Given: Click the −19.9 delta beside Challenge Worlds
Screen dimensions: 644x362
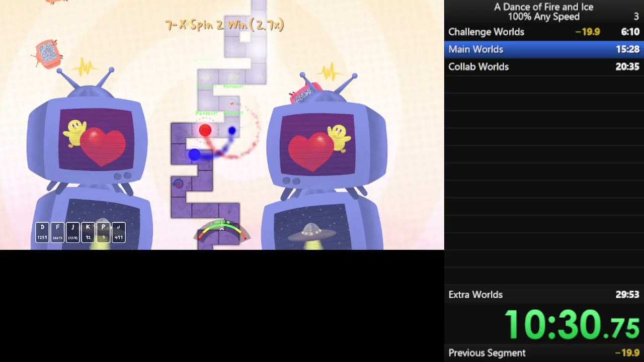Looking at the screenshot, I should coord(588,32).
